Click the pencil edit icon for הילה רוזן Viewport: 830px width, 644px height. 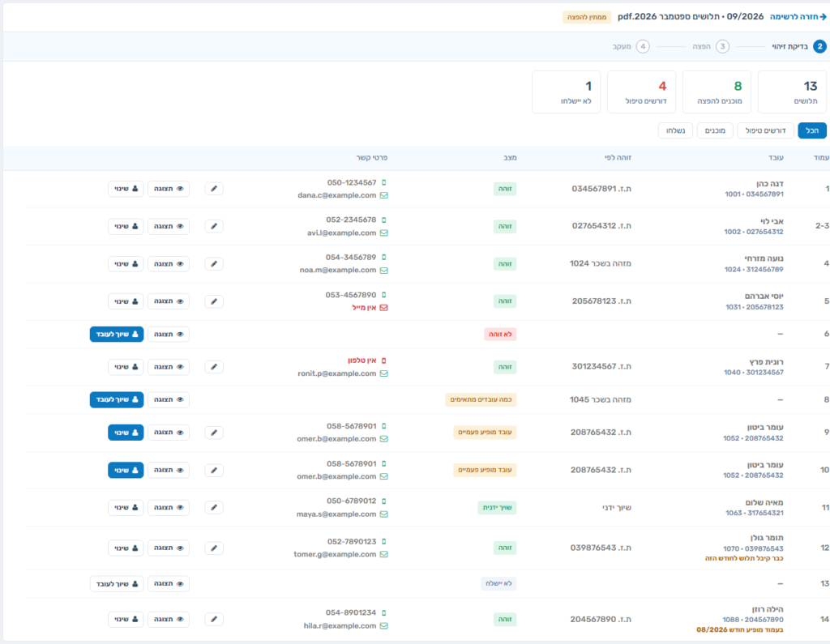click(214, 619)
